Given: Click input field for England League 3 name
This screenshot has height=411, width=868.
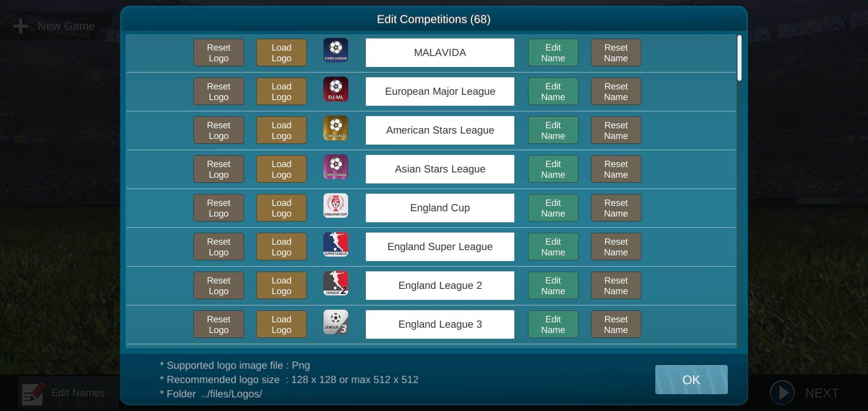Looking at the screenshot, I should click(440, 324).
